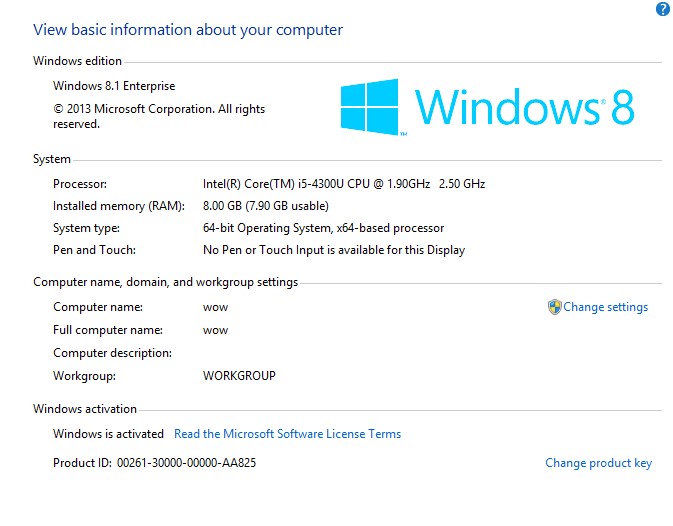Open the Change settings link
This screenshot has height=526, width=673.
pos(605,307)
